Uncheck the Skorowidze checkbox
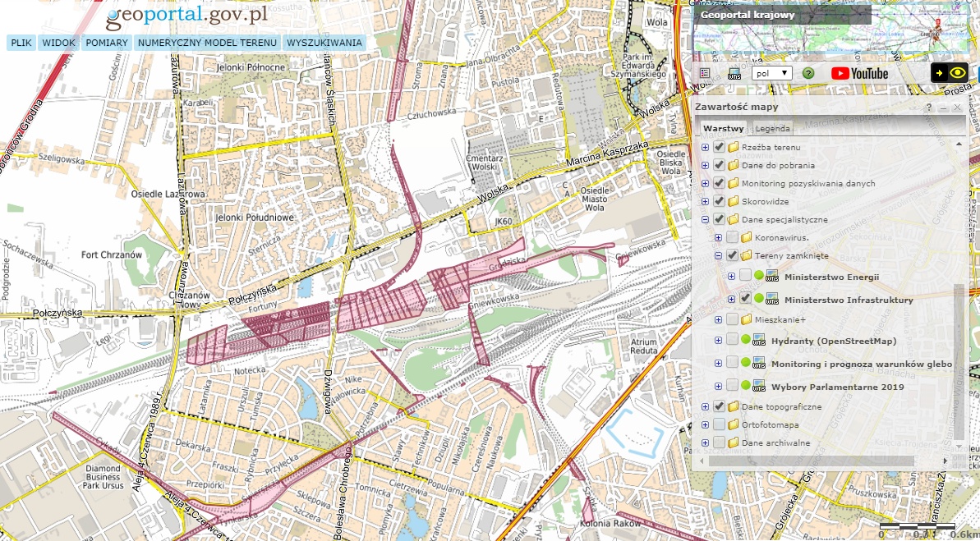The image size is (980, 541). tap(719, 202)
